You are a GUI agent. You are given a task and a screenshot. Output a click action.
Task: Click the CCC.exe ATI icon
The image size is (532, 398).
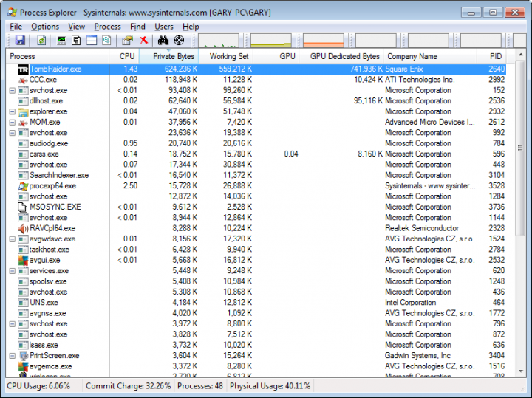(23, 80)
